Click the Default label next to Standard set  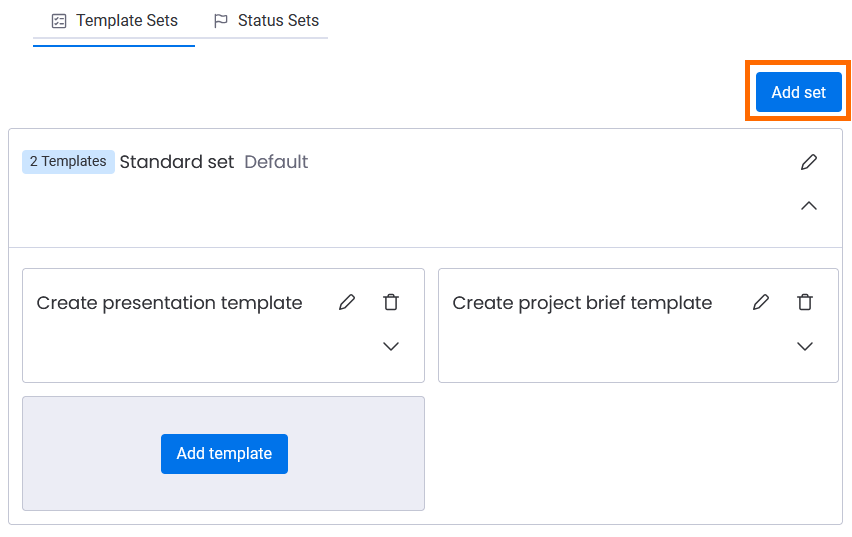(276, 162)
